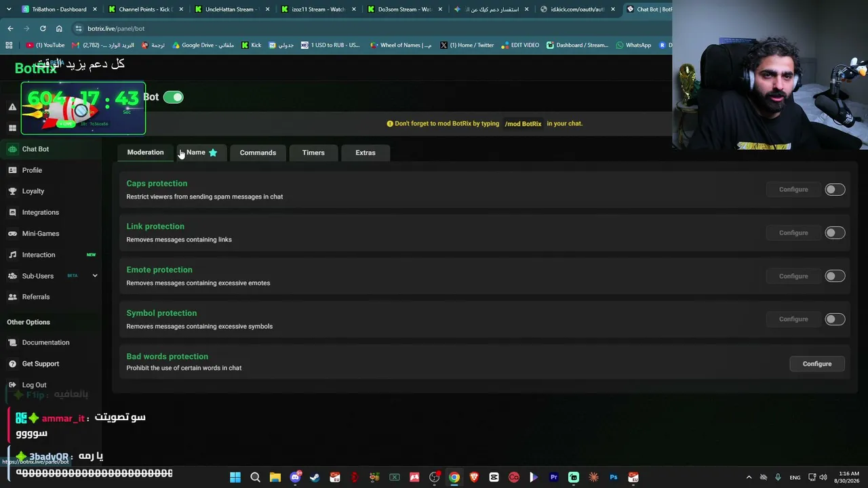Toggle the Bot on/off switch
The image size is (868, 488).
(173, 97)
